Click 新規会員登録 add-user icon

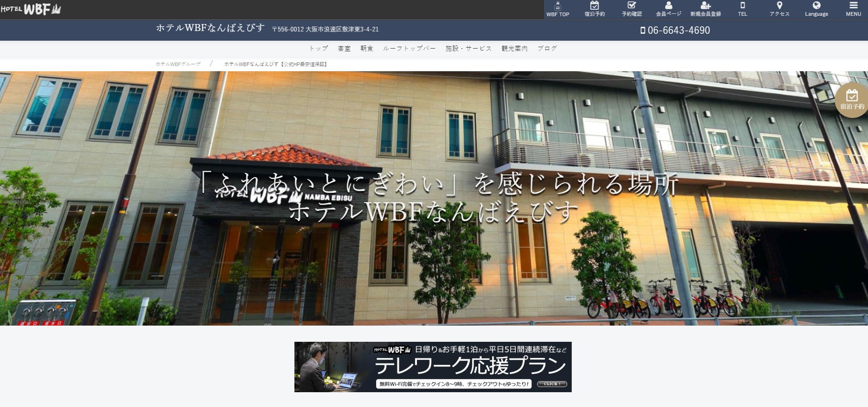705,9
